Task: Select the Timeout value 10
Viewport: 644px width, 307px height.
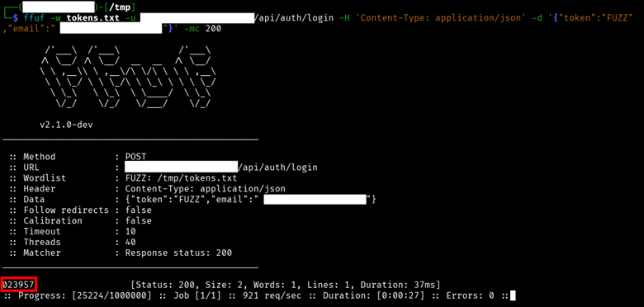Action: pyautogui.click(x=130, y=231)
